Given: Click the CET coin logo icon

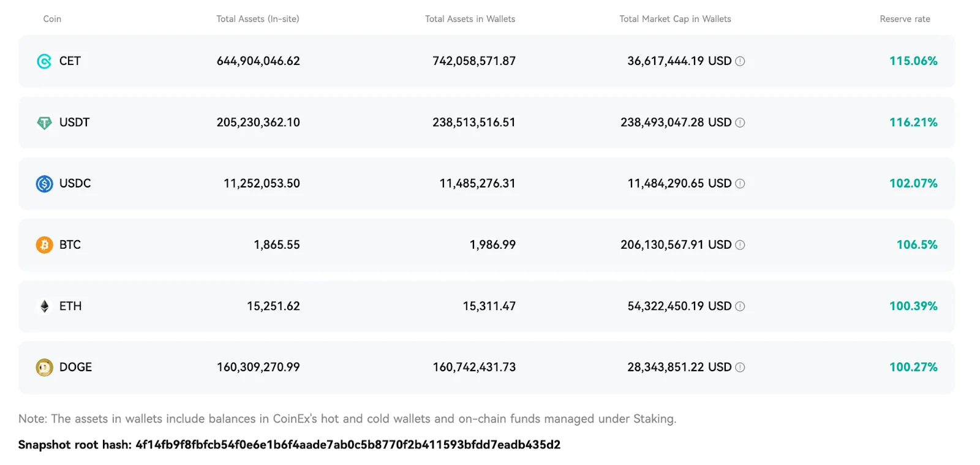Looking at the screenshot, I should point(44,61).
